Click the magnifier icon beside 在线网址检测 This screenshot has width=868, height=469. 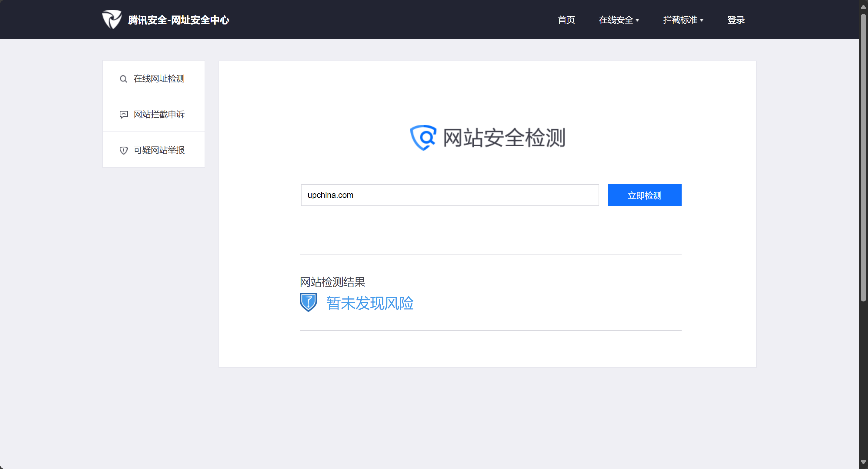pos(123,79)
